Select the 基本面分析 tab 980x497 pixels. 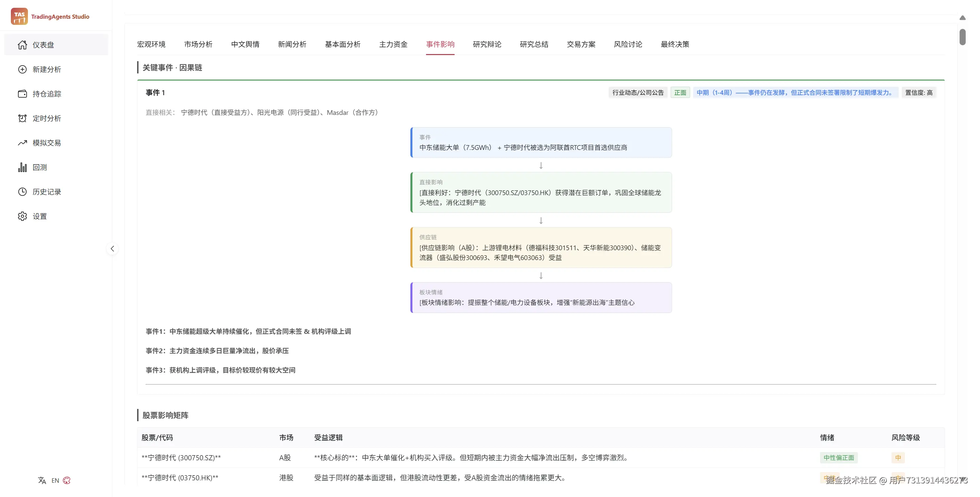tap(342, 44)
